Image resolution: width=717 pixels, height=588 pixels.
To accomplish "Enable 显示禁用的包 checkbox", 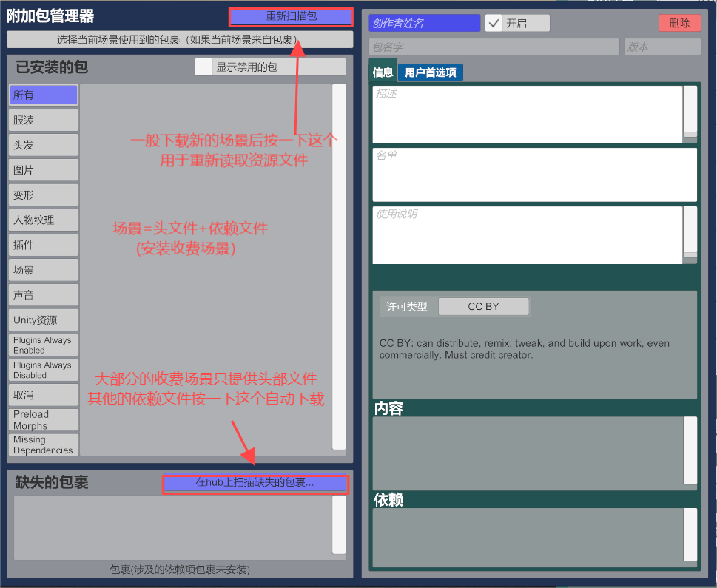I will pyautogui.click(x=203, y=67).
